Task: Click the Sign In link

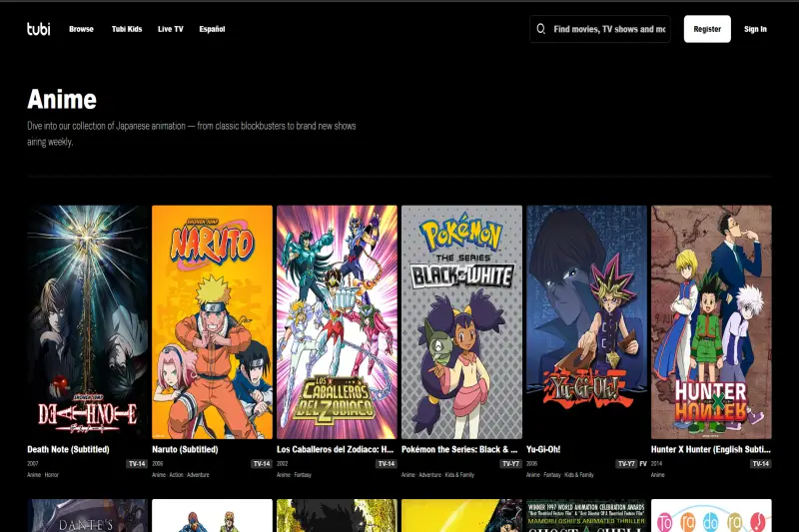Action: click(x=755, y=29)
